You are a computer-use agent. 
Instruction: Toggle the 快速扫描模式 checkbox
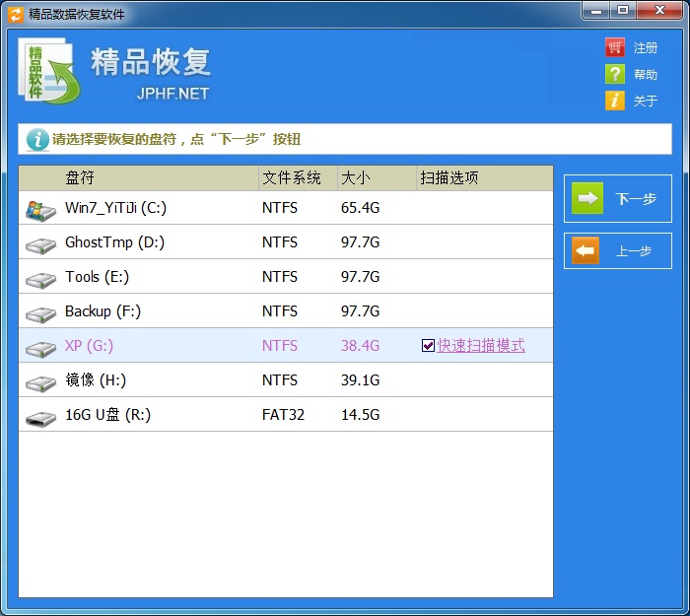tap(428, 345)
